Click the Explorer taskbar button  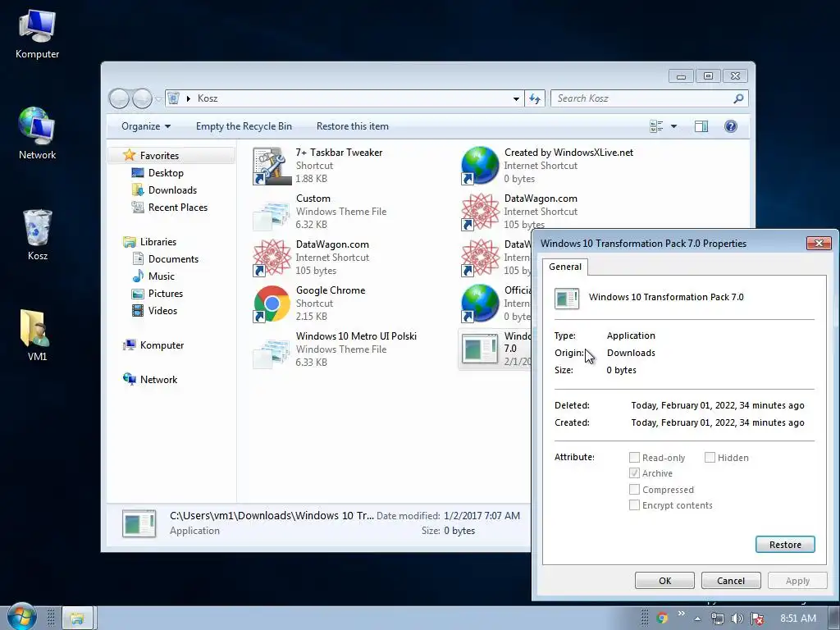tap(78, 619)
